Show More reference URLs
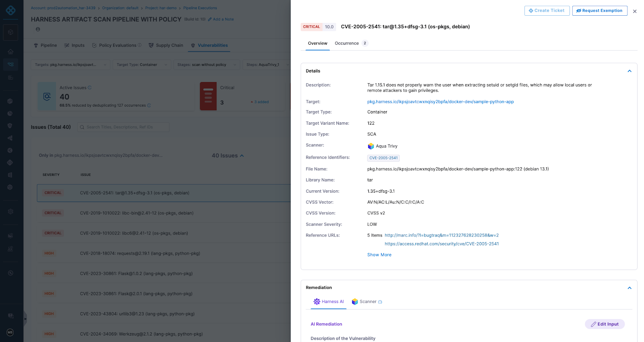 pos(379,255)
